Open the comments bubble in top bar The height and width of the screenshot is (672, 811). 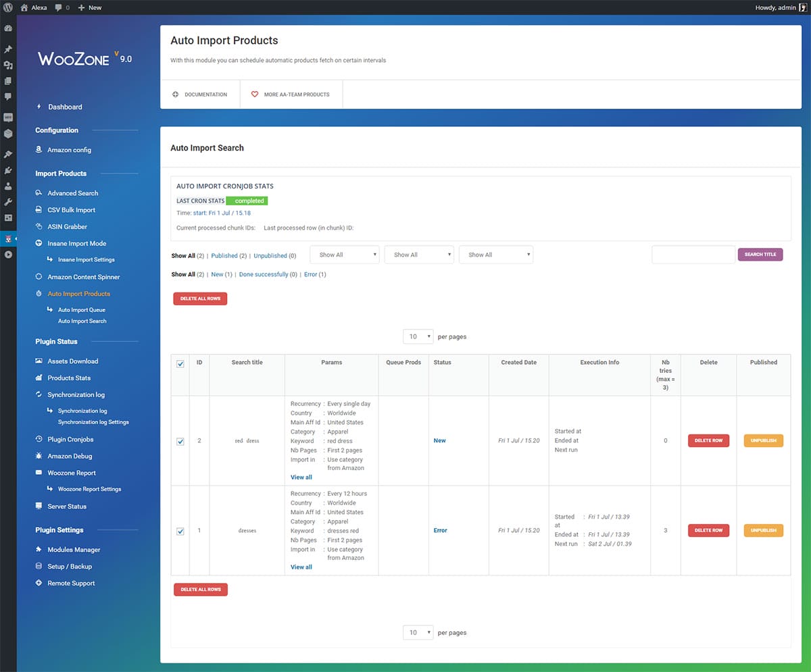(62, 7)
